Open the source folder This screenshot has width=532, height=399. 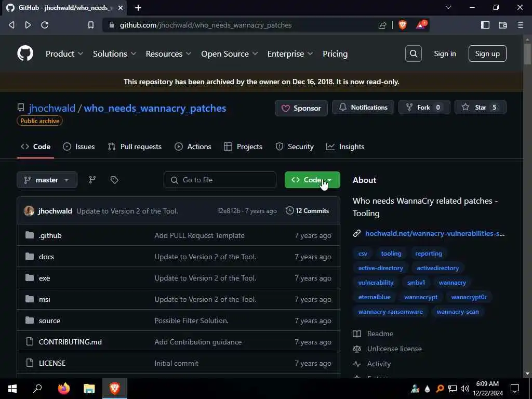[49, 321]
